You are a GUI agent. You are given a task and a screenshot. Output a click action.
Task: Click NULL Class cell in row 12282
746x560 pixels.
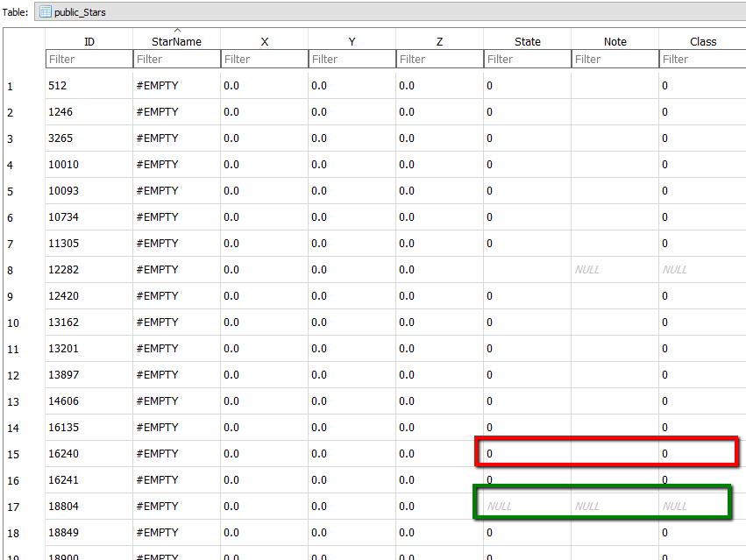(x=703, y=270)
